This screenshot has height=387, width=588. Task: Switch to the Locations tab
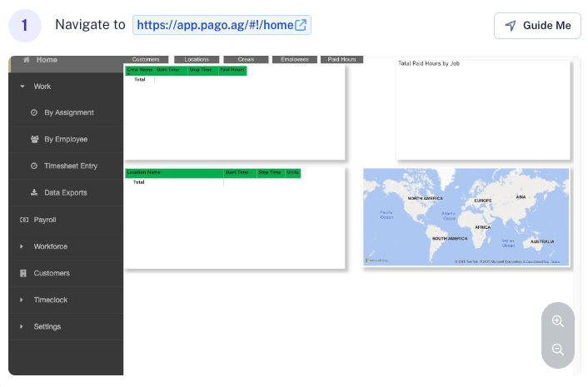(197, 60)
